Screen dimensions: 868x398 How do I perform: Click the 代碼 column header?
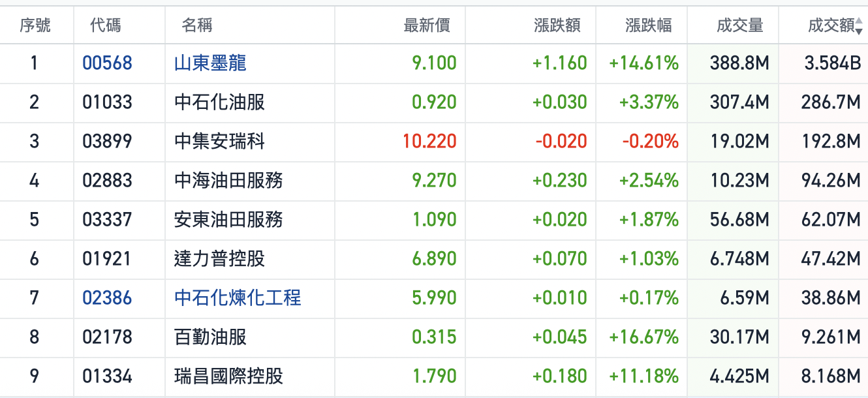pyautogui.click(x=106, y=25)
